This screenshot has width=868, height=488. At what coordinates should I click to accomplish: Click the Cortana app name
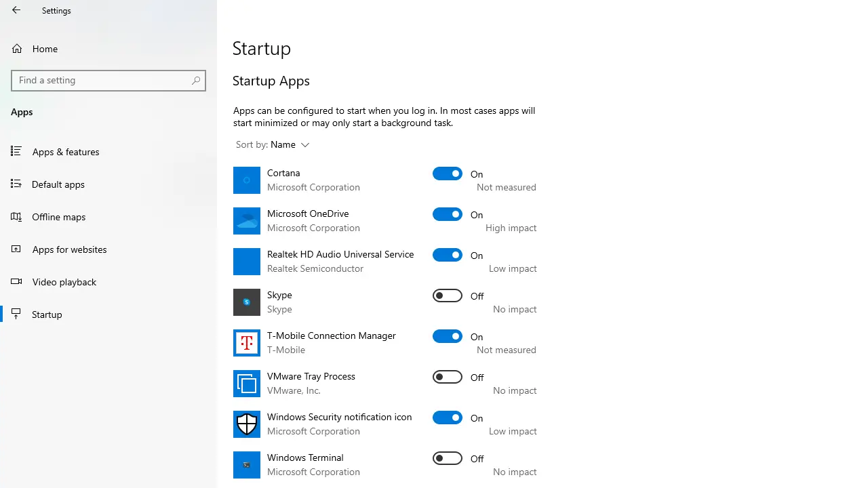tap(283, 173)
